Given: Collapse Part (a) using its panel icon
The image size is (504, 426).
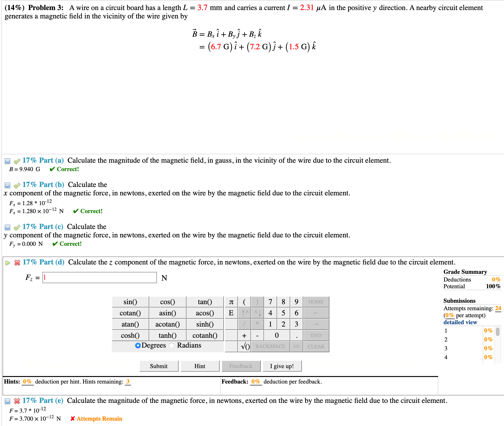Looking at the screenshot, I should [x=7, y=161].
